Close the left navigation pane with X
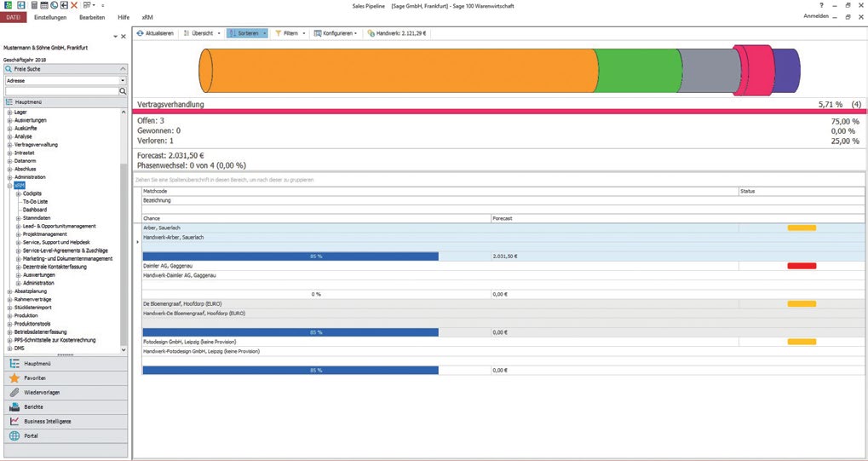 124,37
